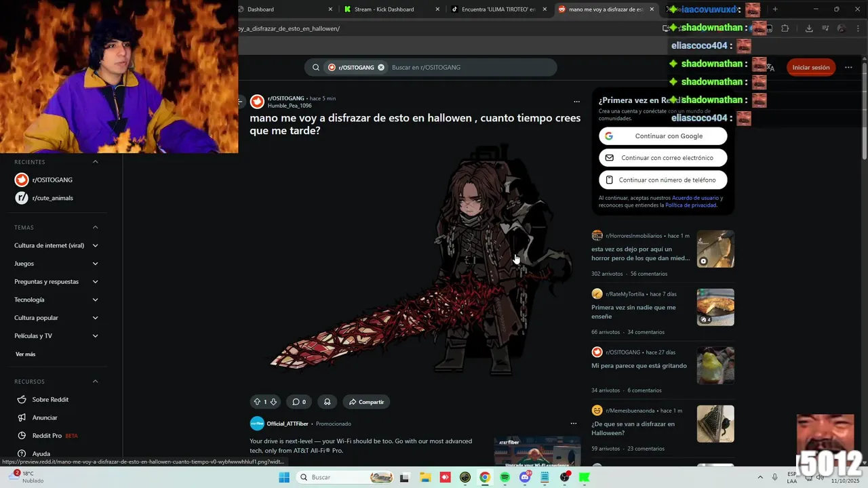
Task: Close the Dashboard browser tab
Action: pyautogui.click(x=331, y=9)
